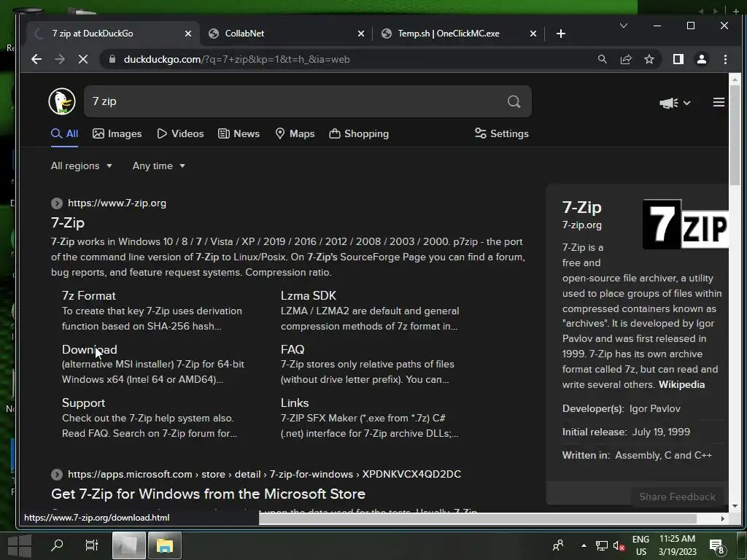The height and width of the screenshot is (560, 747).
Task: Click the https://www.7-zip.org URL link
Action: [x=117, y=203]
